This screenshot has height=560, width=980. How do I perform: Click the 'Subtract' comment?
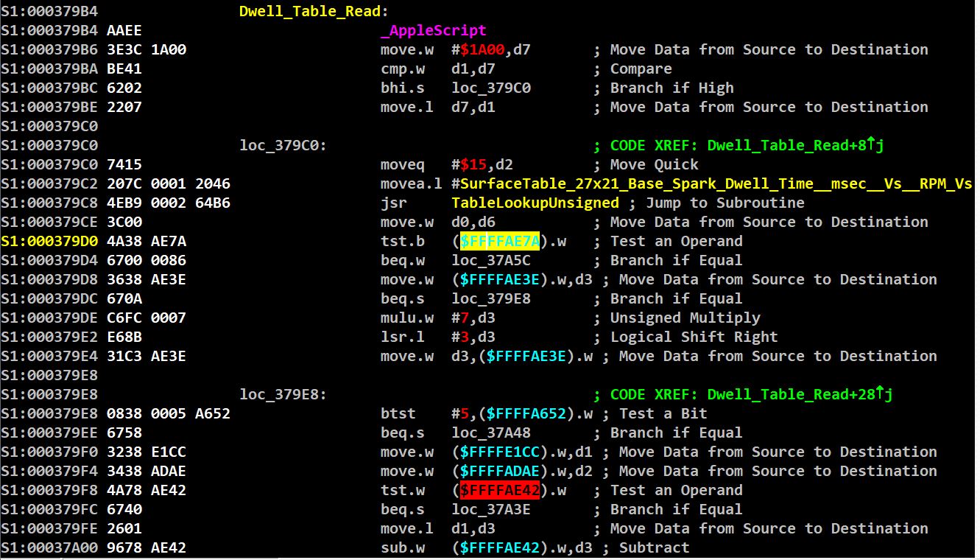coord(655,547)
